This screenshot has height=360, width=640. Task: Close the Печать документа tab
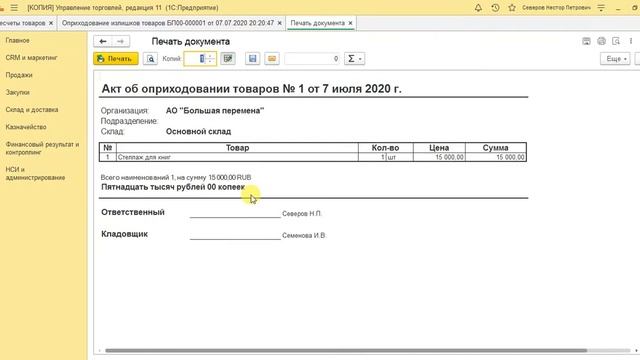(x=350, y=23)
